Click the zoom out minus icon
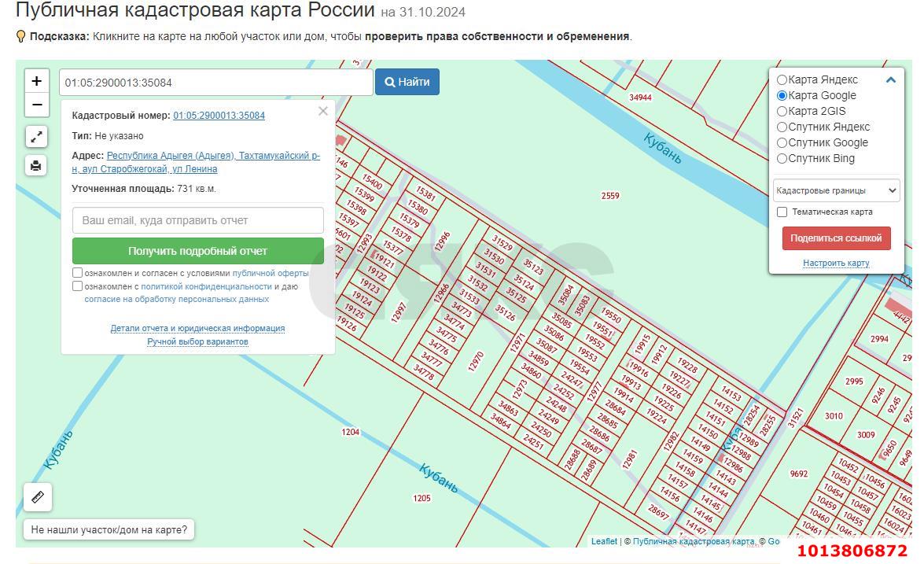This screenshot has height=564, width=924. [x=36, y=103]
